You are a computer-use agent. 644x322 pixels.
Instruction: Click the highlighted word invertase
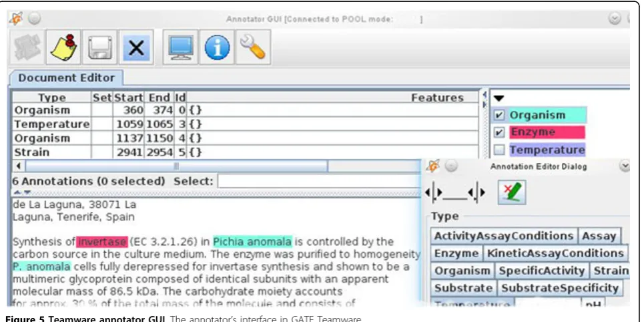pos(102,242)
